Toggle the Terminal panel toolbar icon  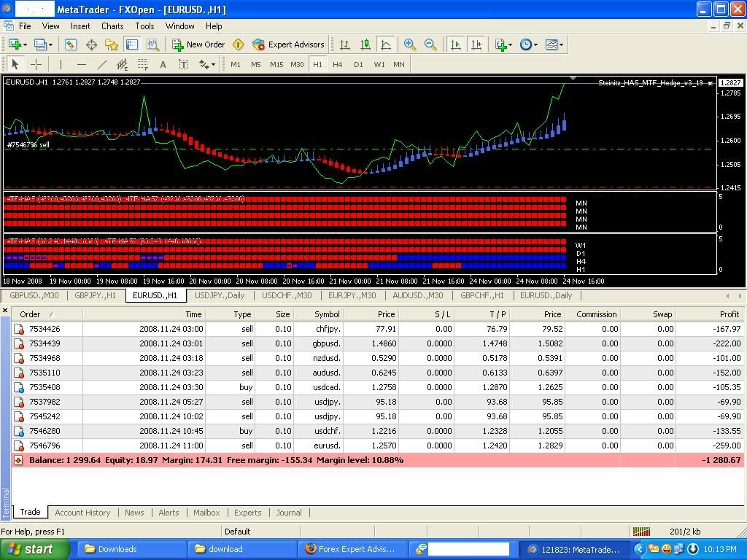click(132, 44)
